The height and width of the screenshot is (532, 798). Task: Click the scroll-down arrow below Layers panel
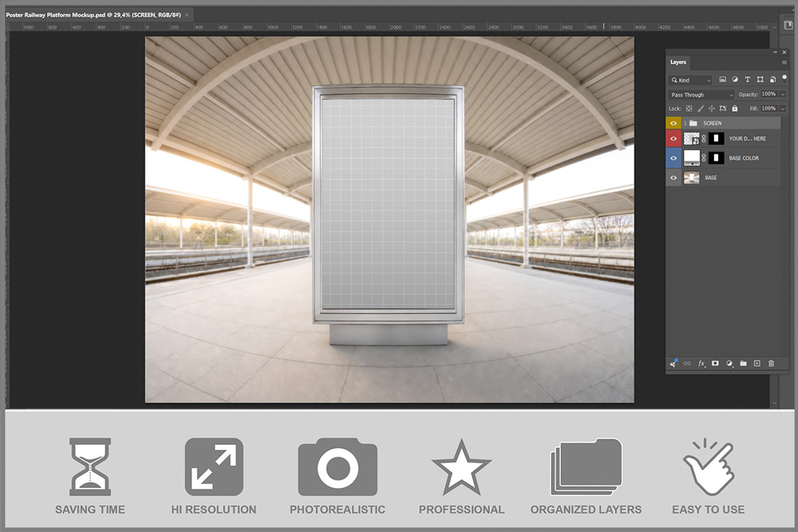tap(775, 404)
